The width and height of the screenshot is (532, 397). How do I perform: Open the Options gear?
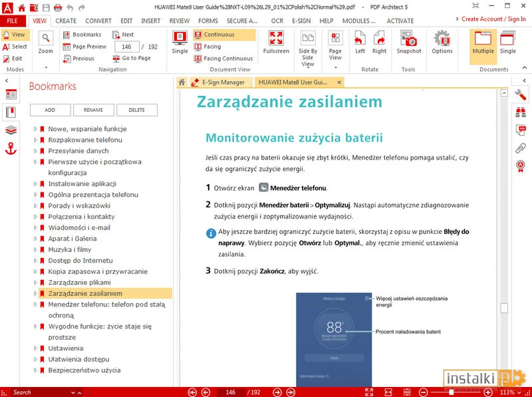(442, 43)
